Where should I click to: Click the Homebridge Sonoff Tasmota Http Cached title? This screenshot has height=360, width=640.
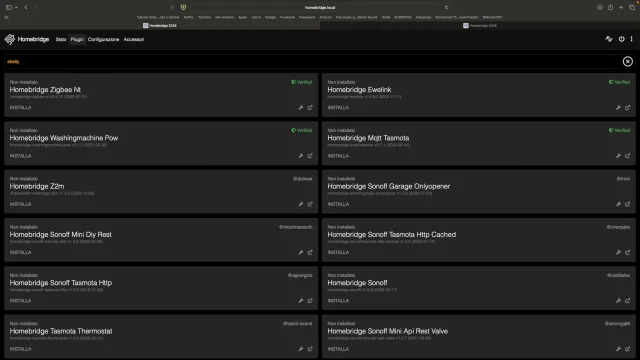point(391,234)
